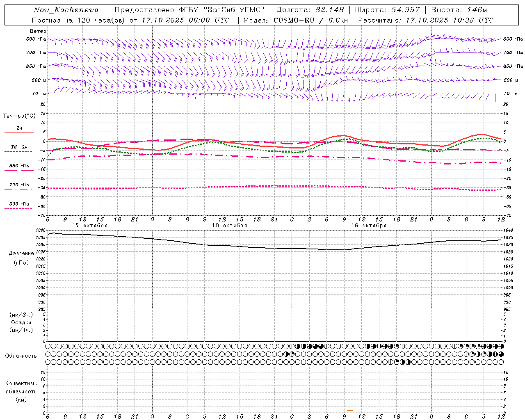The width and height of the screenshot is (525, 420).
Task: Select the elevation text "Высота: 146м"
Action: point(459,10)
